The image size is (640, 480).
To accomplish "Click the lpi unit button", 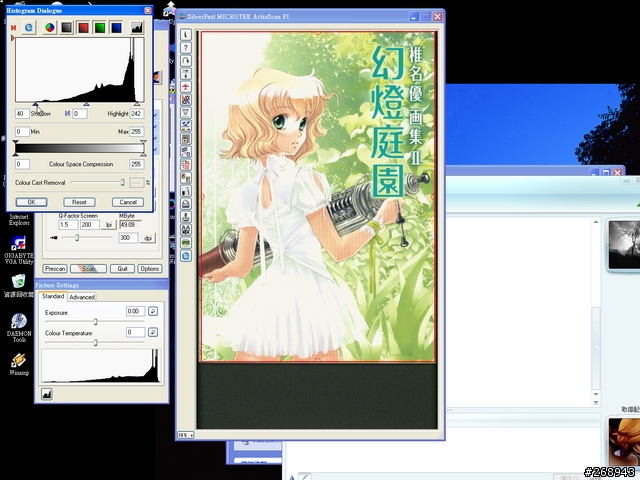I will (x=109, y=225).
